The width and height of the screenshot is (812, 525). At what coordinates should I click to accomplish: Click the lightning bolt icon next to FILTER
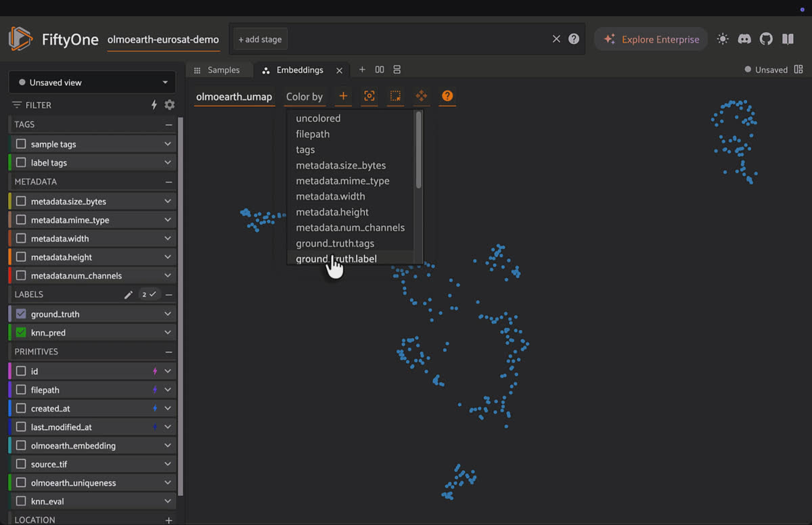[154, 105]
